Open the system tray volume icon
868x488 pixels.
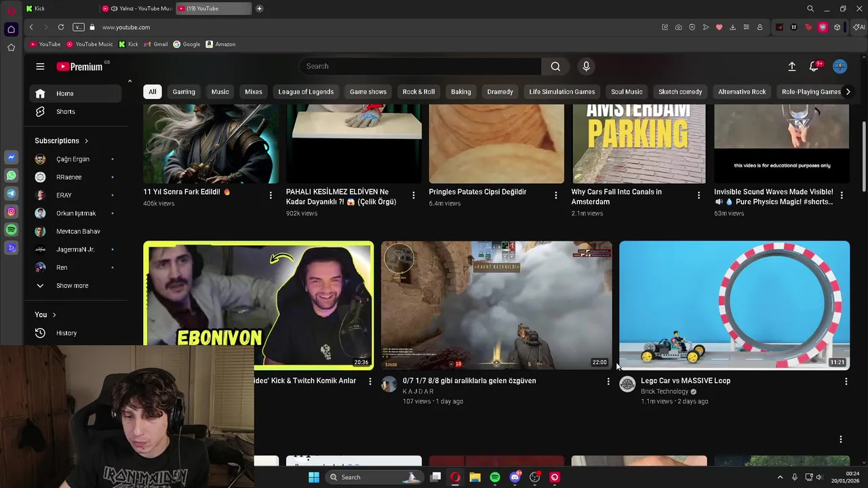pyautogui.click(x=819, y=477)
